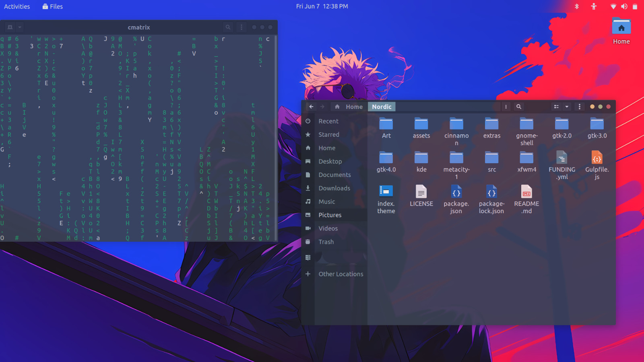Image resolution: width=644 pixels, height=362 pixels.
Task: Go to Pictures in the sidebar
Action: (x=334, y=215)
